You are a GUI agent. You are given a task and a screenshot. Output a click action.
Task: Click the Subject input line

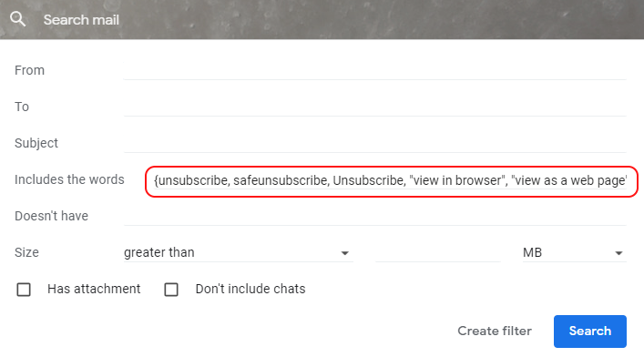(375, 143)
